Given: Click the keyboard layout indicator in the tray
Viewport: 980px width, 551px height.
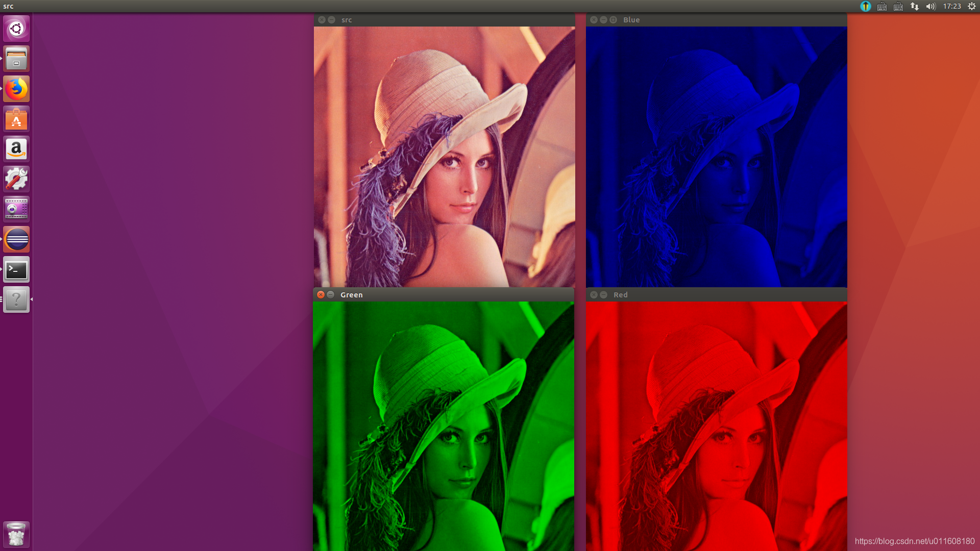Looking at the screenshot, I should (881, 7).
